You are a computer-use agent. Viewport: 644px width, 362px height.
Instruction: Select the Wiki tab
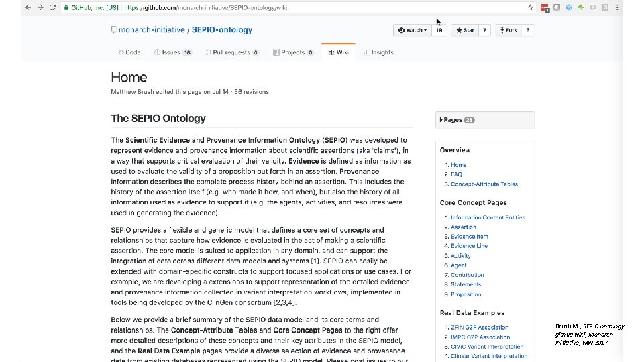click(x=338, y=52)
